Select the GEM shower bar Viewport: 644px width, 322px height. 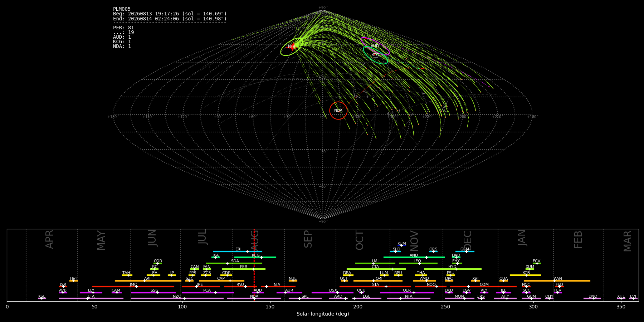point(465,252)
